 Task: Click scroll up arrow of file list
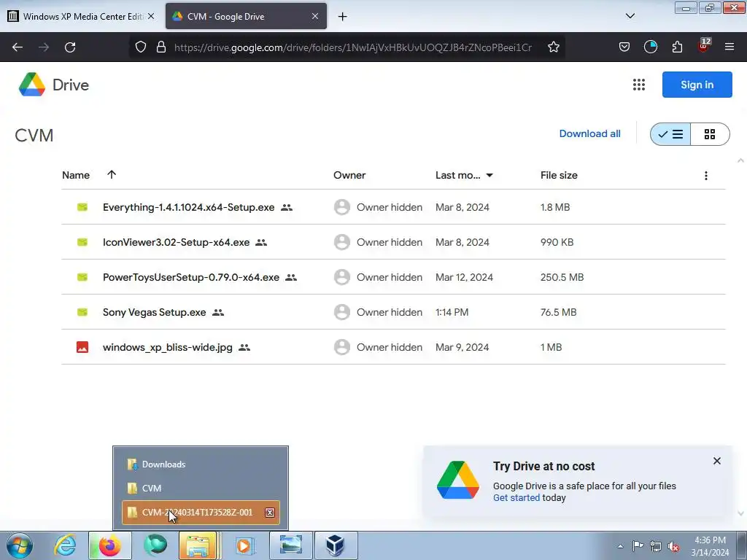coord(740,160)
